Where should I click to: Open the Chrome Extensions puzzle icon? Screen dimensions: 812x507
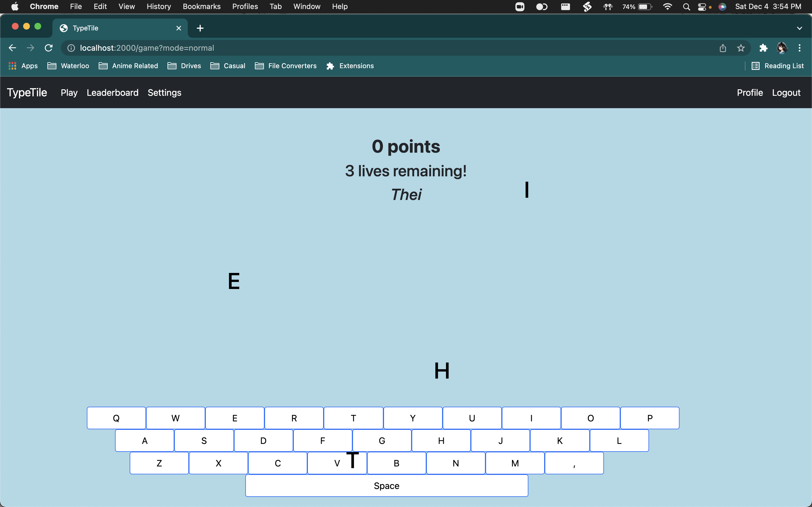[763, 48]
